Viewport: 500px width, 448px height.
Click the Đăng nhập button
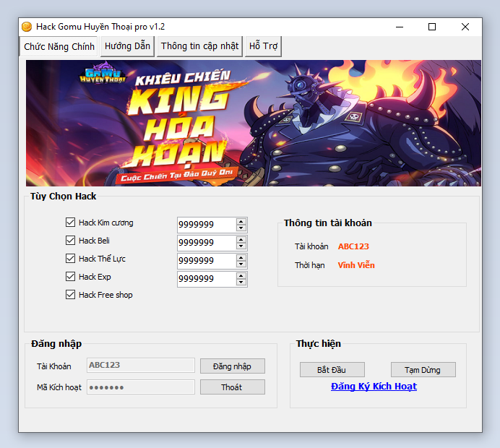point(232,366)
